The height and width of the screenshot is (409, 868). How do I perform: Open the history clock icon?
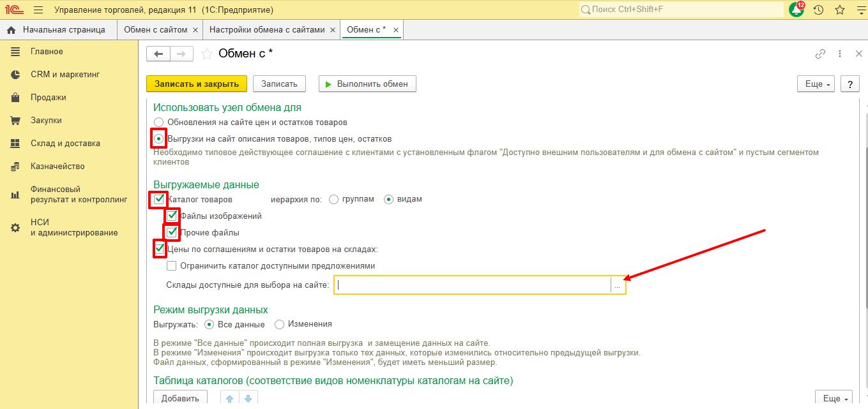coord(819,10)
